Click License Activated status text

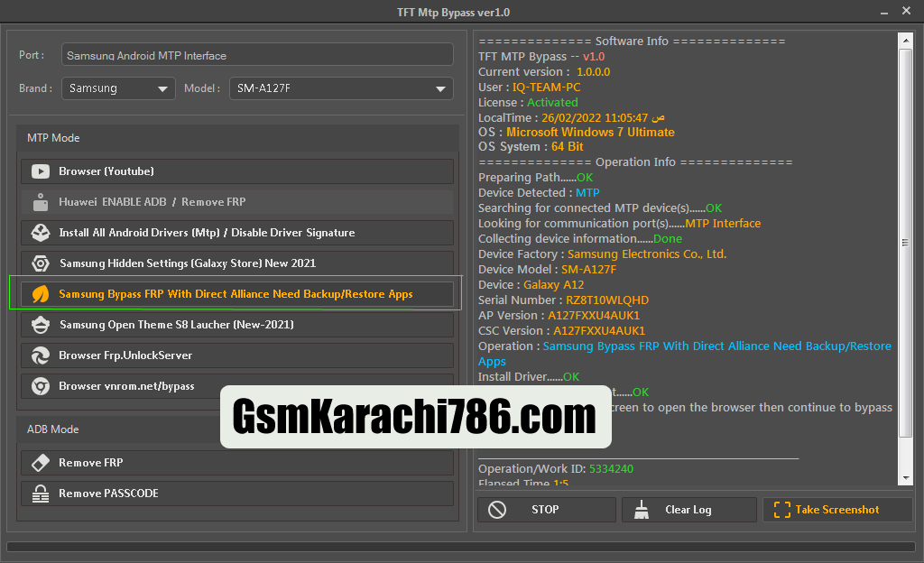[x=552, y=103]
